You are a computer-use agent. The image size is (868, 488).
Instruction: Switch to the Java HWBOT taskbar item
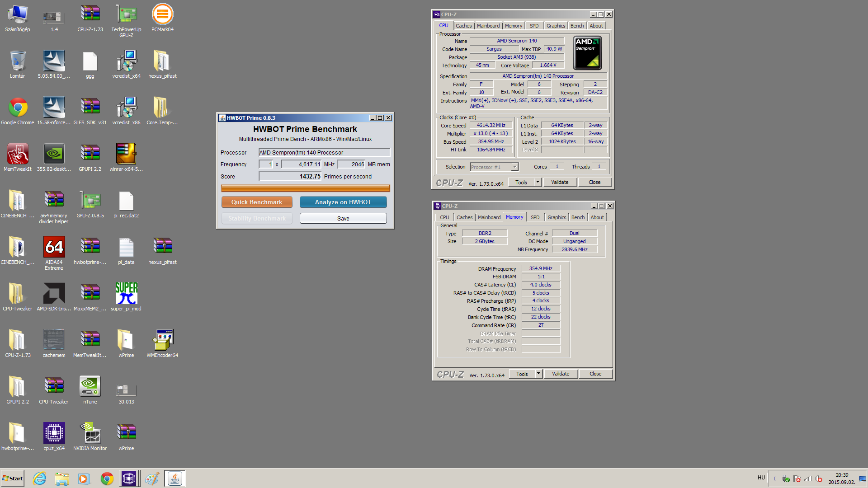(x=175, y=479)
